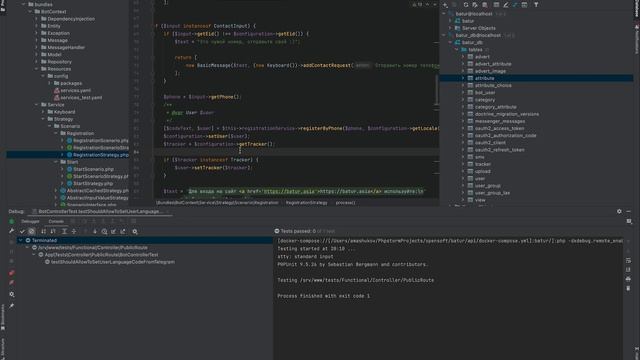Open services.yaml file in project tree

(76, 91)
